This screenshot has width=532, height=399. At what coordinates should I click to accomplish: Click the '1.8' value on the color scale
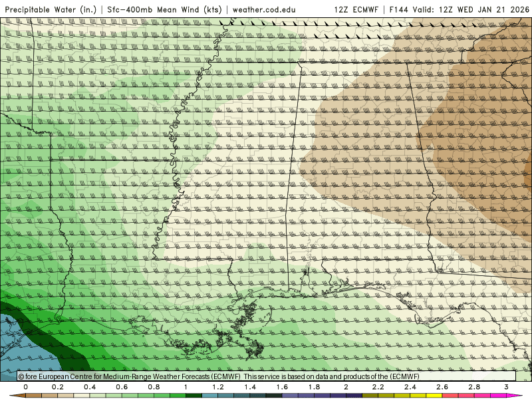[314, 387]
